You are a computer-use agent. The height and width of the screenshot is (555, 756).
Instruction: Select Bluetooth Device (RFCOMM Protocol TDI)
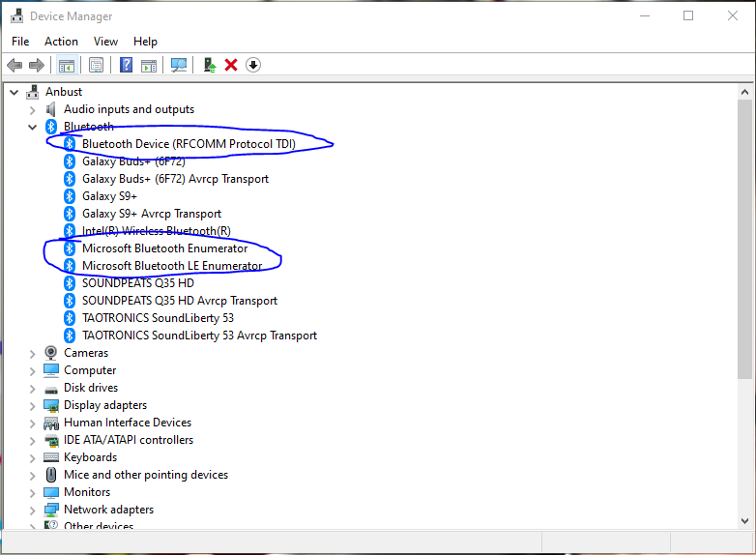(189, 144)
